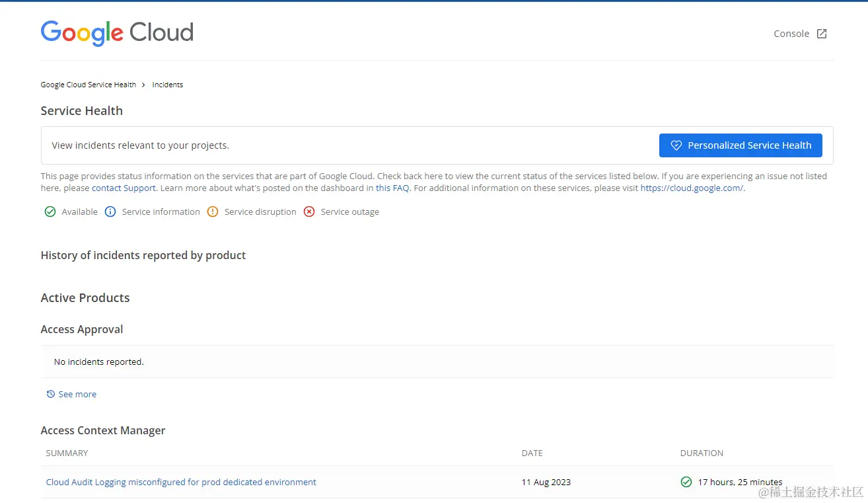Click the 11 Aug 2023 date cell
The height and width of the screenshot is (503, 868).
(x=546, y=482)
